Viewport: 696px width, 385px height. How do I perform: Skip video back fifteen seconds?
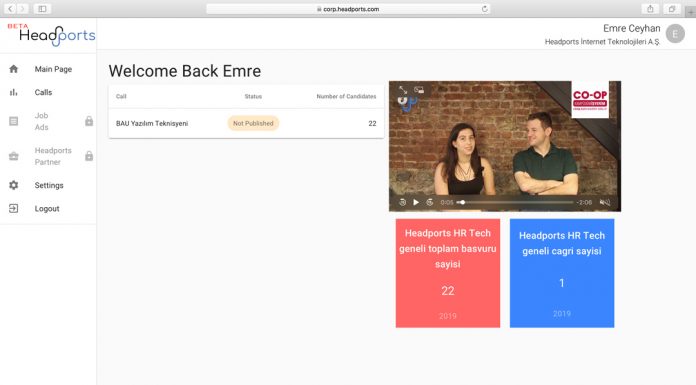403,202
